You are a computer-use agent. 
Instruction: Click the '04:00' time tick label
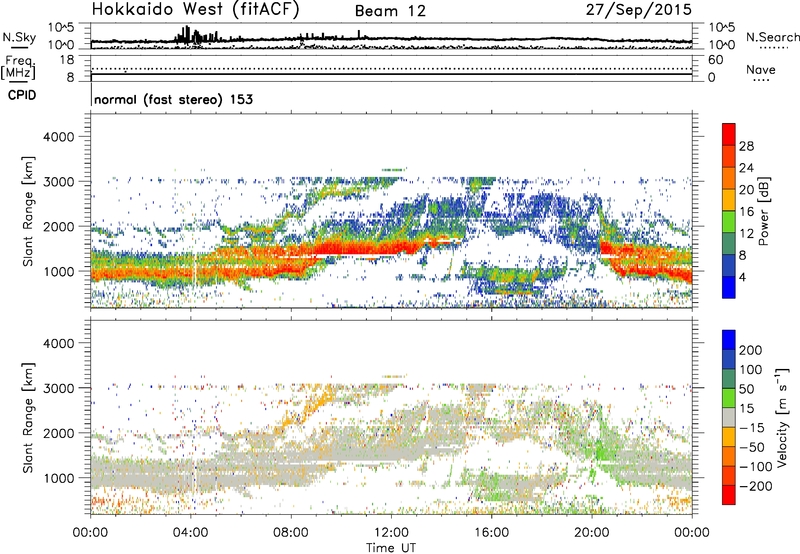[x=191, y=533]
